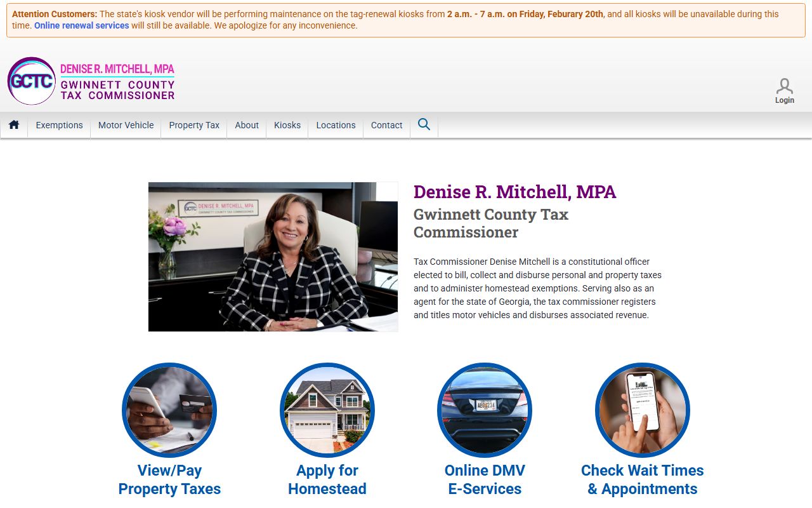Click the Check Wait Times phone icon

pos(642,410)
